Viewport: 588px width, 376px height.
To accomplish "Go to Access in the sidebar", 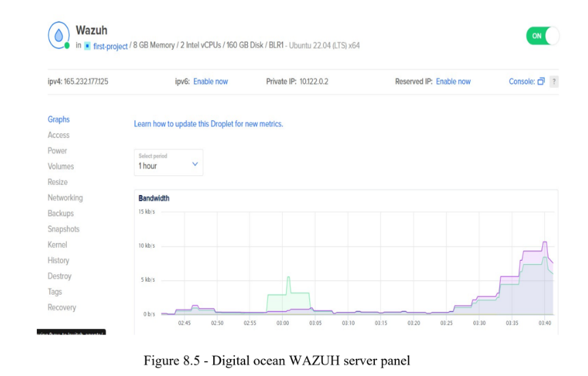I will pos(59,135).
